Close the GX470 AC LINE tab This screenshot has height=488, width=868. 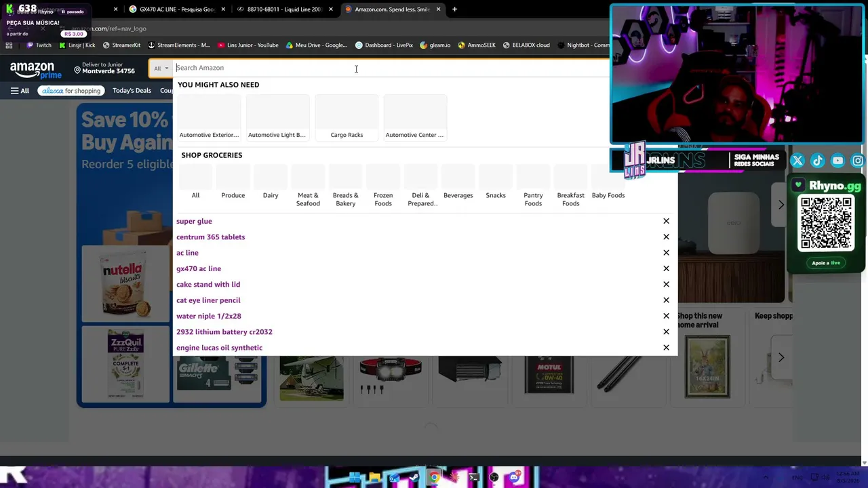[x=223, y=9]
